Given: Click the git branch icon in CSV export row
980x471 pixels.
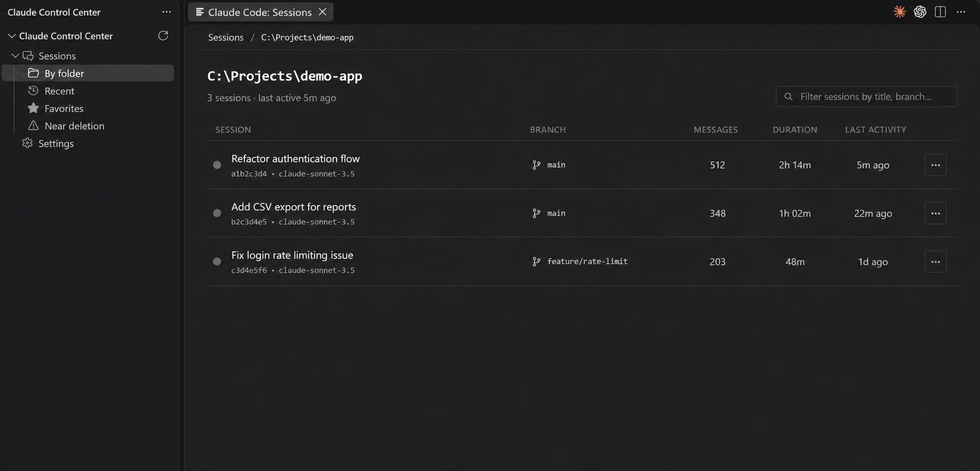Looking at the screenshot, I should click(x=536, y=213).
